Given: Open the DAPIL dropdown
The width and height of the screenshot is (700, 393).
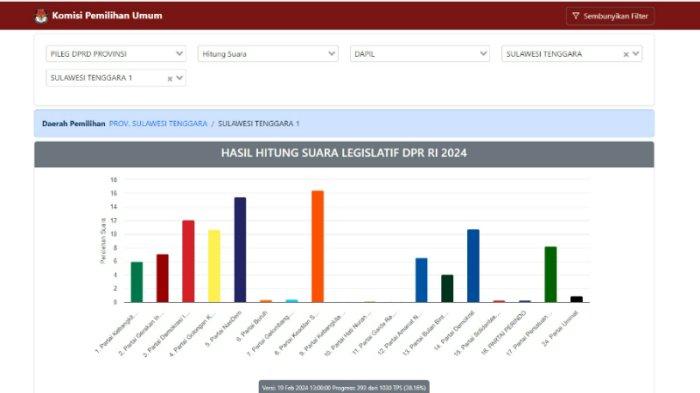Looking at the screenshot, I should 420,54.
